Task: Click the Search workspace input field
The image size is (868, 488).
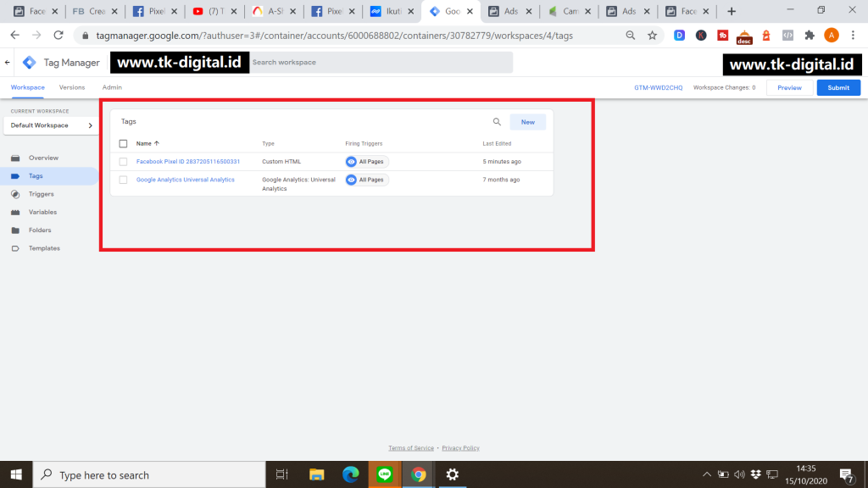Action: coord(381,63)
